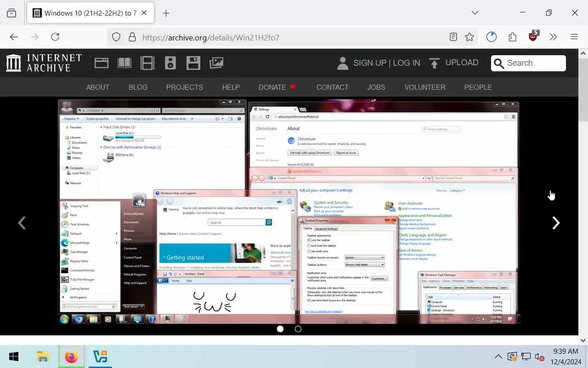
Task: Open the Images icon in header
Action: [x=216, y=63]
